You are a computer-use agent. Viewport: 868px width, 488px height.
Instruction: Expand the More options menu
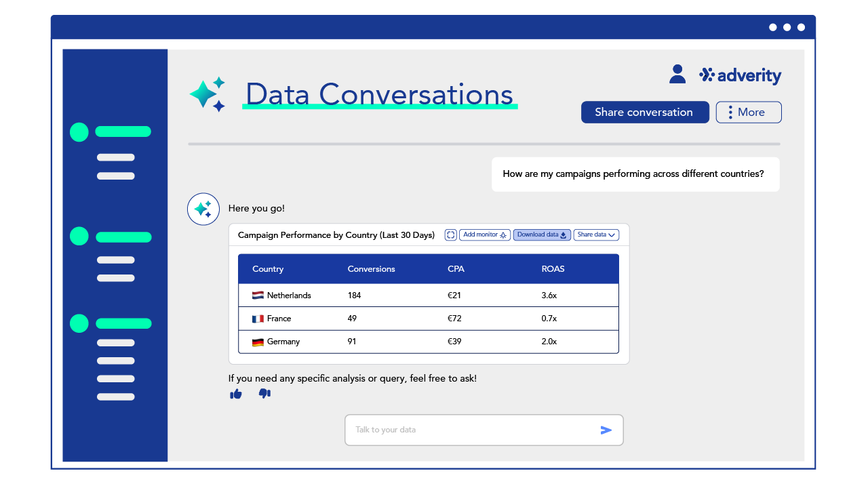tap(749, 112)
